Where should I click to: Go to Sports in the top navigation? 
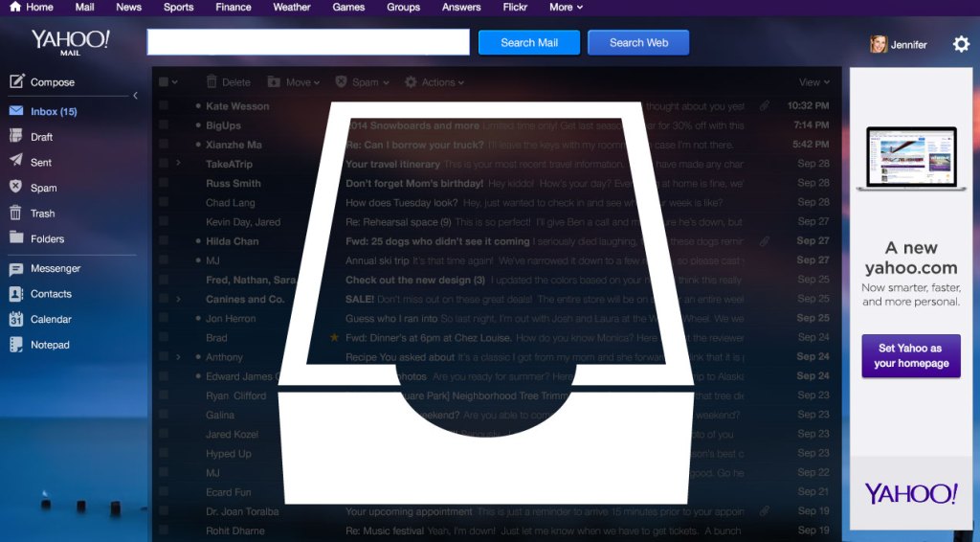pyautogui.click(x=179, y=7)
